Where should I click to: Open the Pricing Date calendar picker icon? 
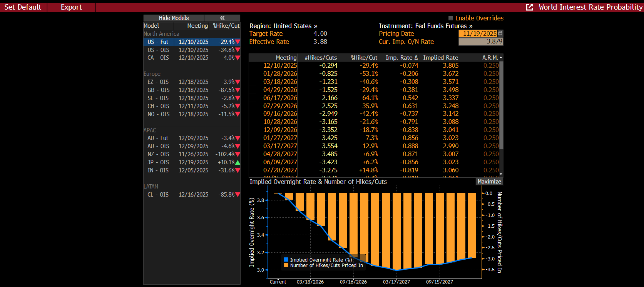tap(500, 33)
